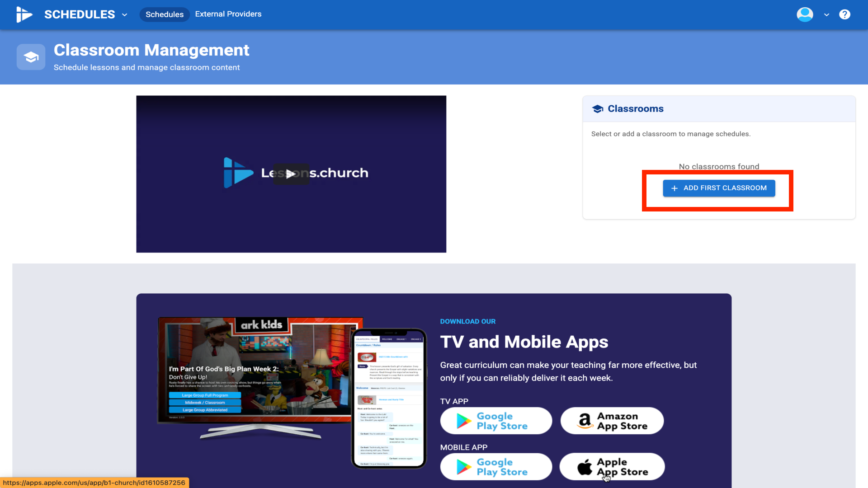Click the Amazon logo icon
The width and height of the screenshot is (868, 488).
click(585, 421)
